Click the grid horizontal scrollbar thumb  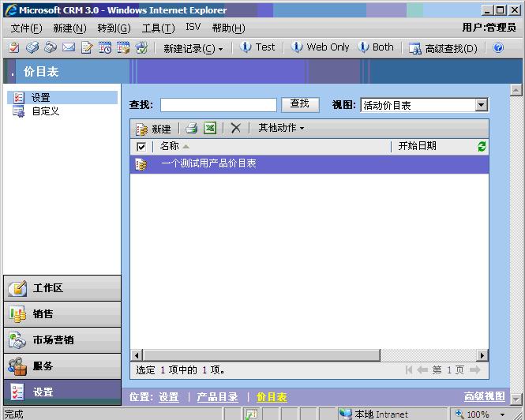(x=261, y=355)
